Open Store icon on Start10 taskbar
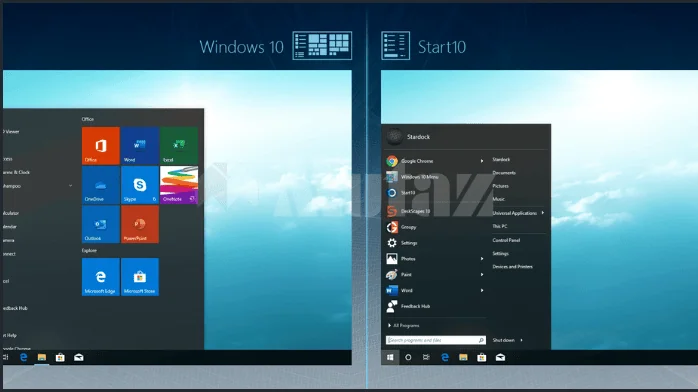Viewport: 698px width, 392px height. click(x=482, y=357)
